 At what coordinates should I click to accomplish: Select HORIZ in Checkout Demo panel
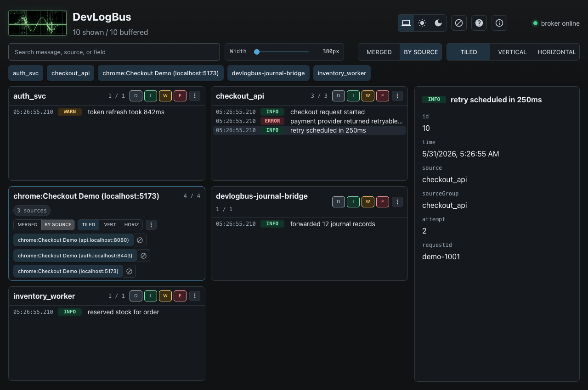[132, 225]
